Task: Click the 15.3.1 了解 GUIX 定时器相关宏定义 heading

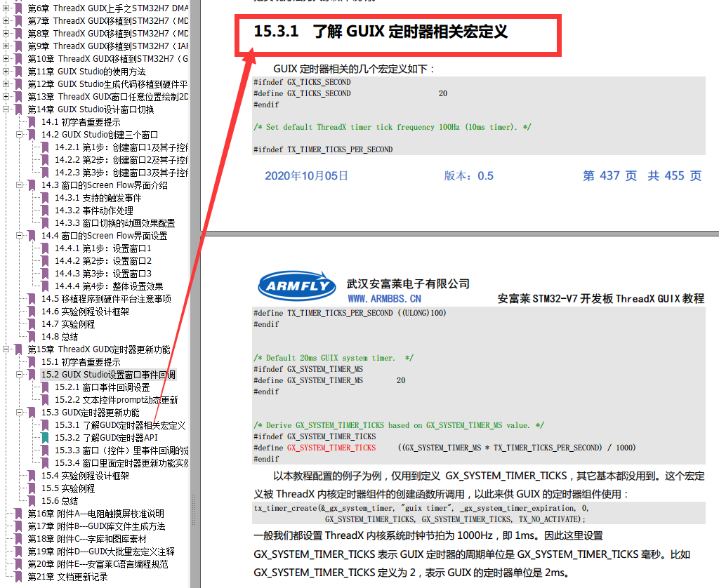Action: click(x=381, y=31)
